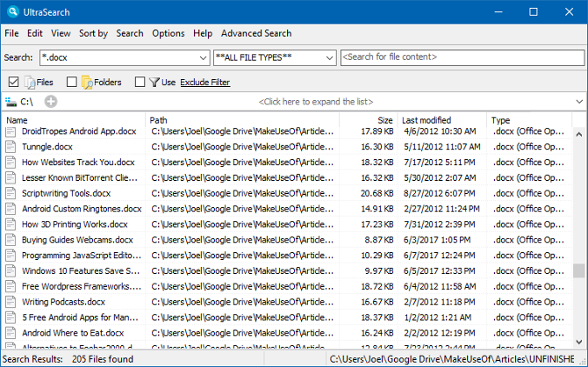Click the C:\ drive icon

11,102
